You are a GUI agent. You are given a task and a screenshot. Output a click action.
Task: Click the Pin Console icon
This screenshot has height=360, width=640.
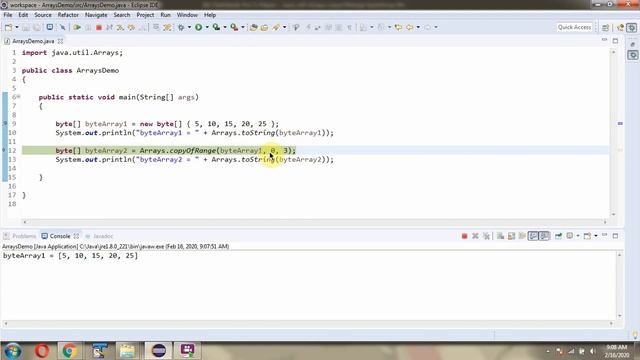click(x=558, y=236)
